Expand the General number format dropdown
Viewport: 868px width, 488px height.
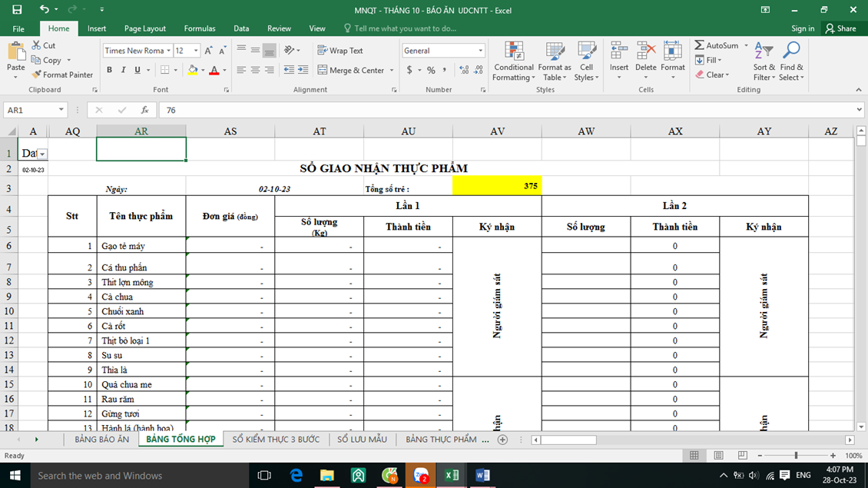pos(480,51)
